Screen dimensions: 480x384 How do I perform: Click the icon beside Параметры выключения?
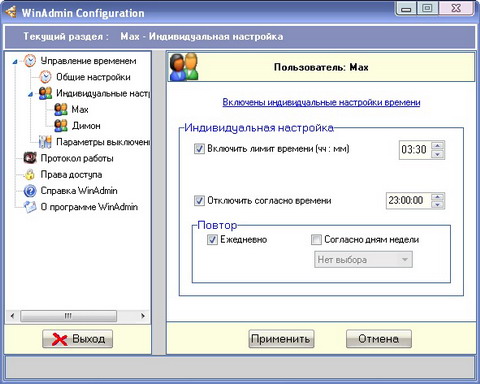[45, 142]
